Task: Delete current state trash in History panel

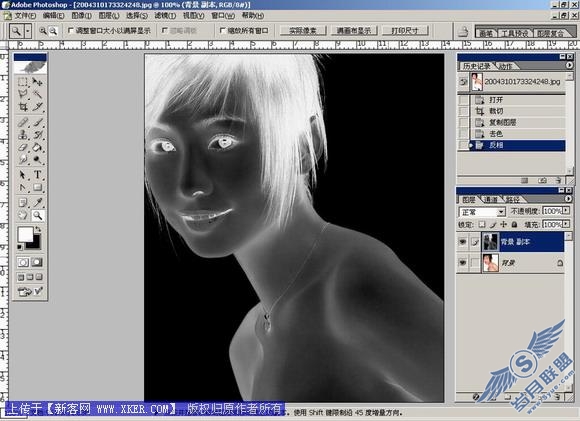Action: pos(558,181)
